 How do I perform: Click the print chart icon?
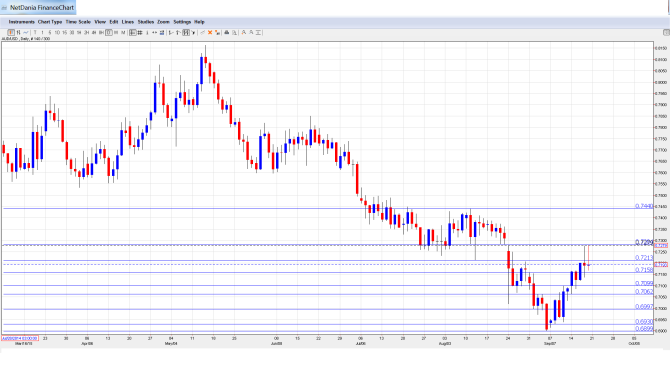click(227, 32)
